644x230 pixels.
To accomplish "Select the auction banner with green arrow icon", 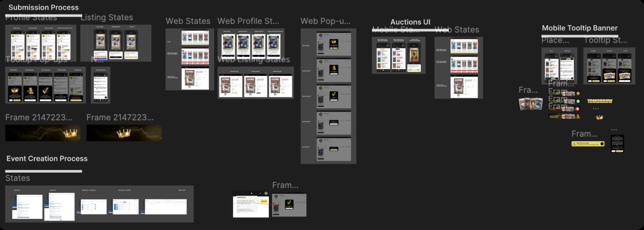I will [x=564, y=101].
